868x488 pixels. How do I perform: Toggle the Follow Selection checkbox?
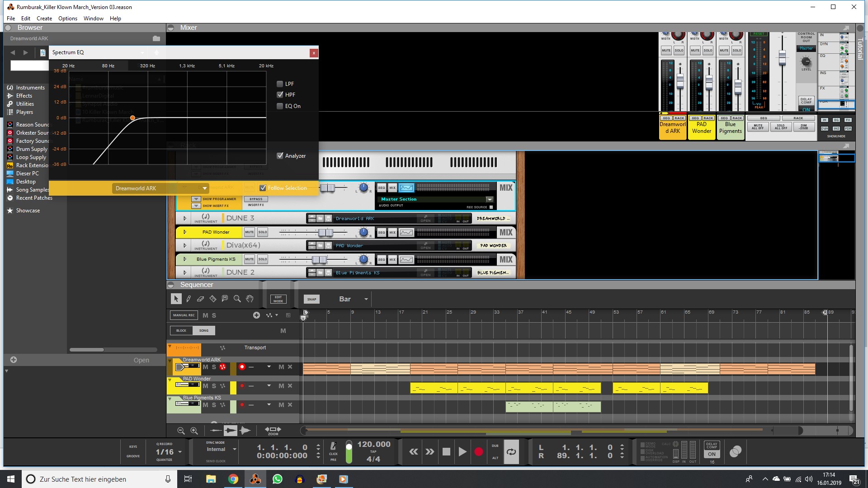coord(263,188)
